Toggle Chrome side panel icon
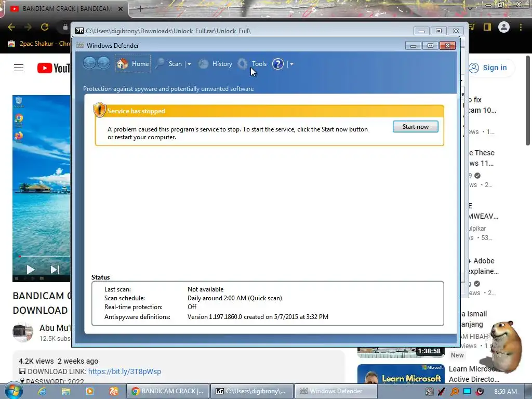The width and height of the screenshot is (532, 399). point(487,27)
